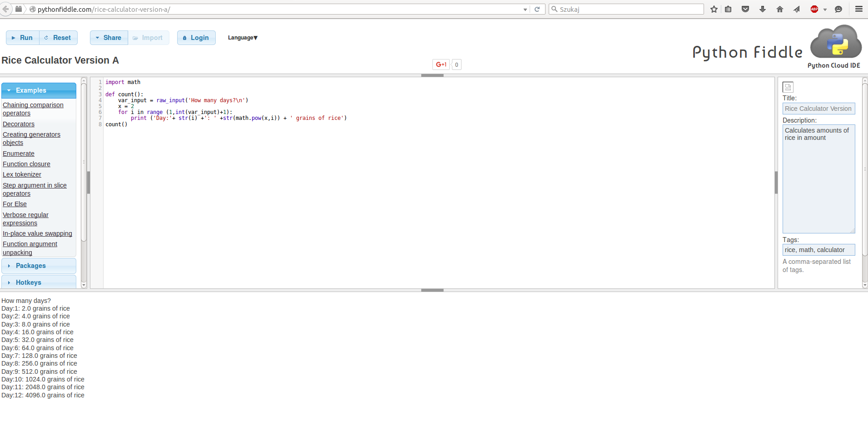Open the Firefox hamburger menu
Screen dimensions: 868x426
click(858, 9)
